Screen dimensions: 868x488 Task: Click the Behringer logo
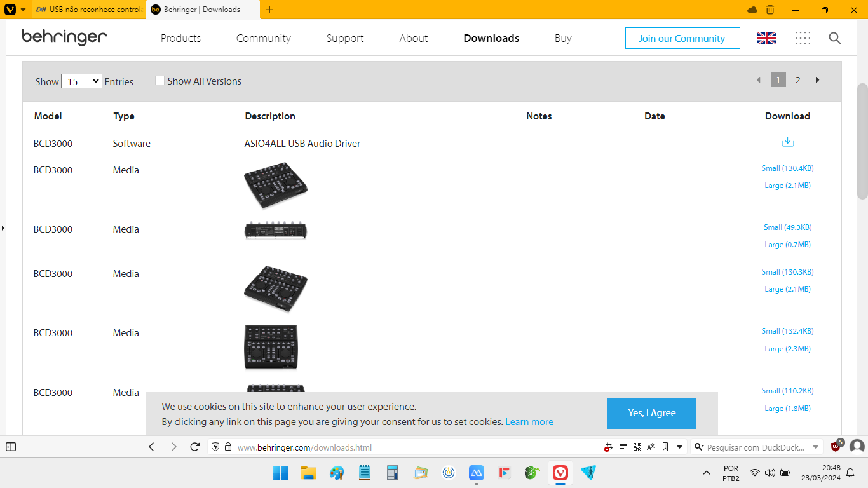tap(64, 37)
